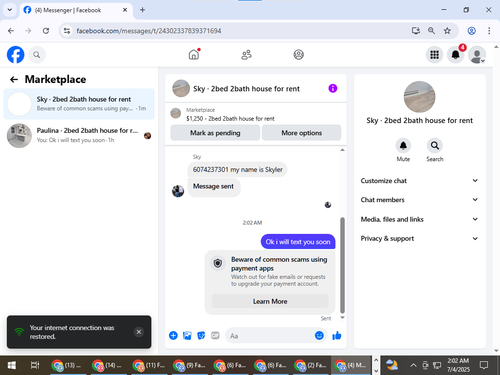Screen dimensions: 500x375
Task: Open Windows Start menu
Action: pos(12,365)
